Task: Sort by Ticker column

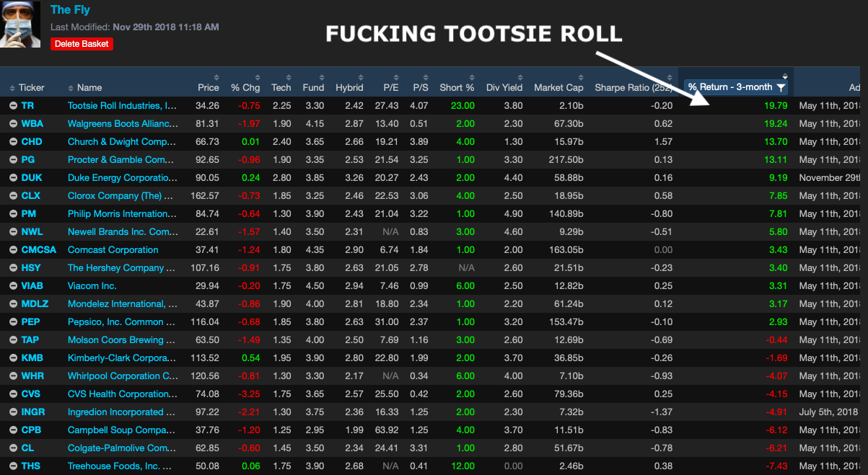Action: coord(27,87)
